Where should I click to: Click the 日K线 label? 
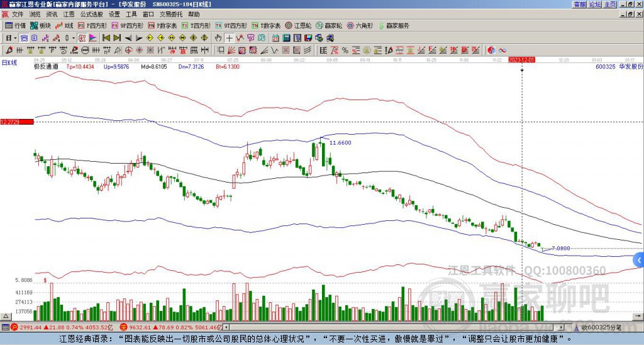point(9,63)
